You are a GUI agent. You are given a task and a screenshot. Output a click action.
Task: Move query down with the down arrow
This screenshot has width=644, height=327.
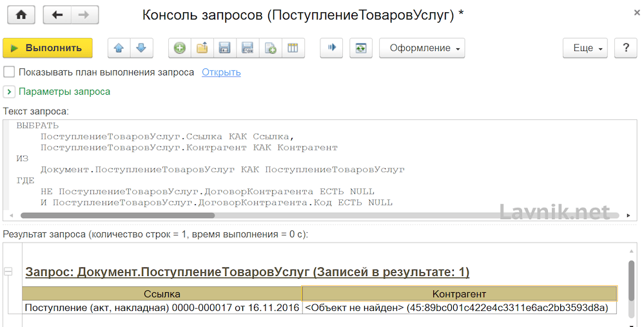(x=141, y=48)
